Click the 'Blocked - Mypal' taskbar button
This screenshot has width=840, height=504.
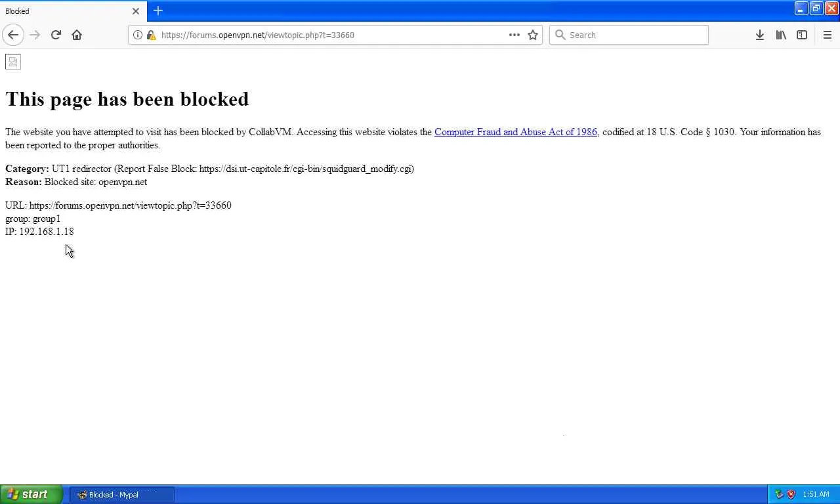coord(122,495)
